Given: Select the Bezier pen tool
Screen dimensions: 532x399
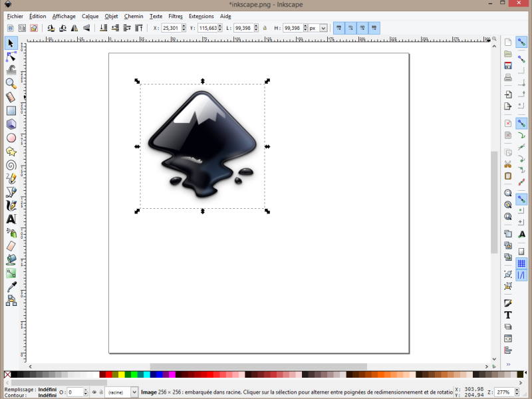Looking at the screenshot, I should (x=11, y=192).
